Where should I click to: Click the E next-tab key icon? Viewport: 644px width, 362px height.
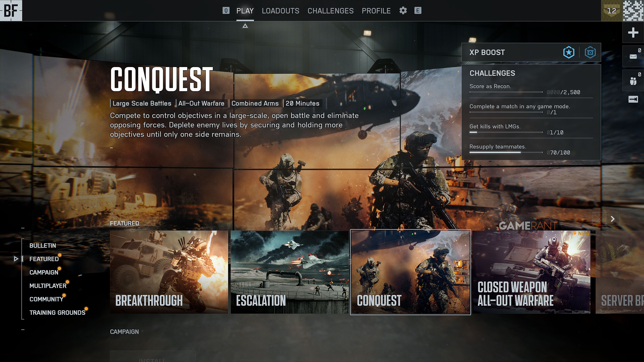[x=418, y=11]
